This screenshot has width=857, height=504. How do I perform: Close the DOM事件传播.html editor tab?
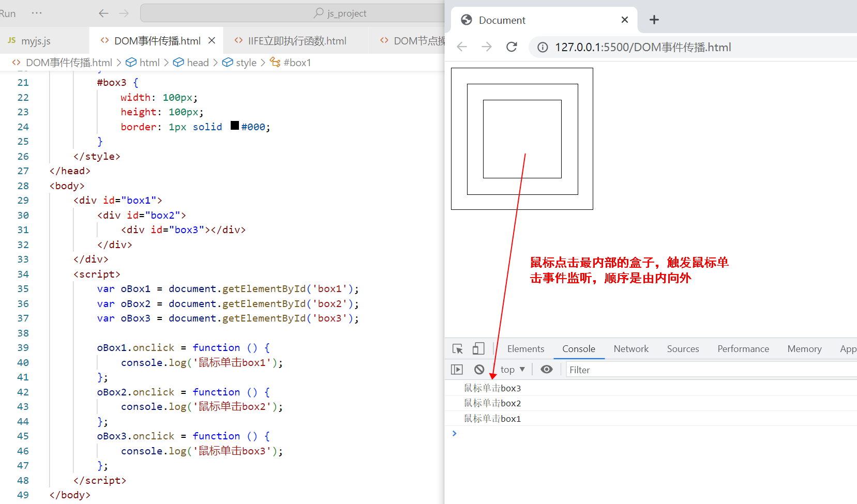pos(212,40)
